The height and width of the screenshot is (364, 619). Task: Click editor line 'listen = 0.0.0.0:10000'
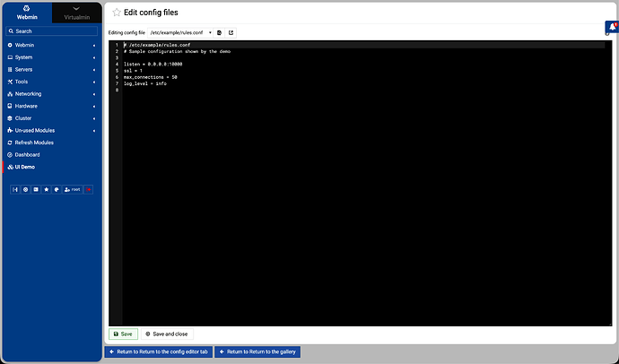[153, 65]
